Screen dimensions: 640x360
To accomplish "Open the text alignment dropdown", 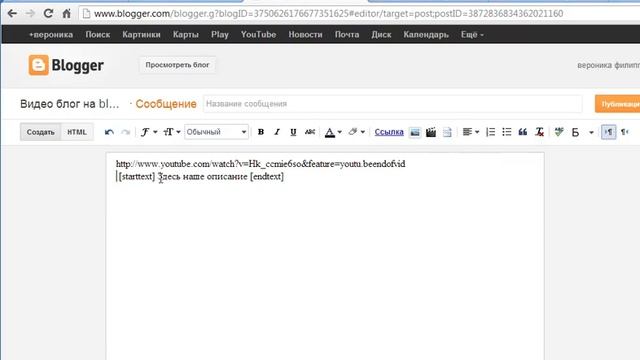I will pos(471,132).
